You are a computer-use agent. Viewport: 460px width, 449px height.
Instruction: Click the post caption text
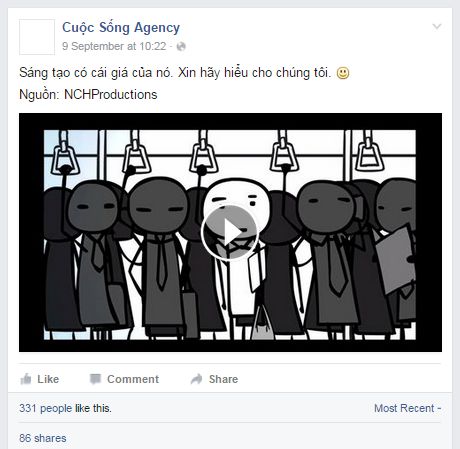pyautogui.click(x=175, y=73)
